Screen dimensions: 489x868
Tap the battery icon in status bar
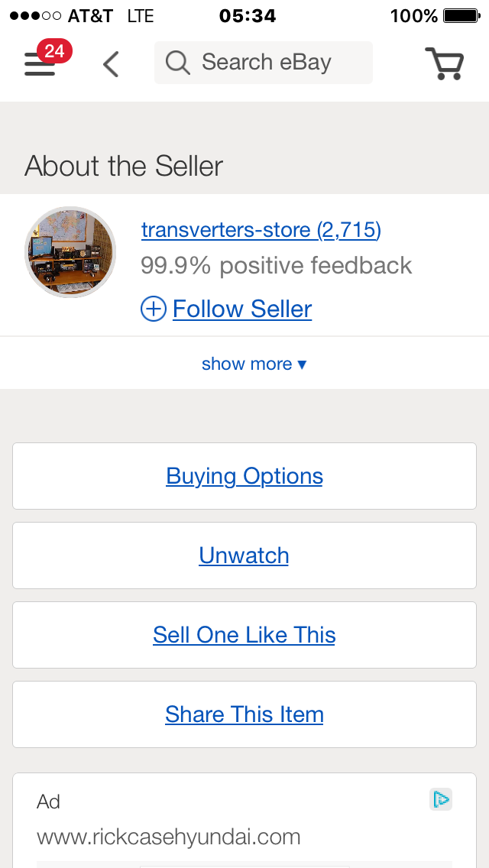(x=460, y=15)
